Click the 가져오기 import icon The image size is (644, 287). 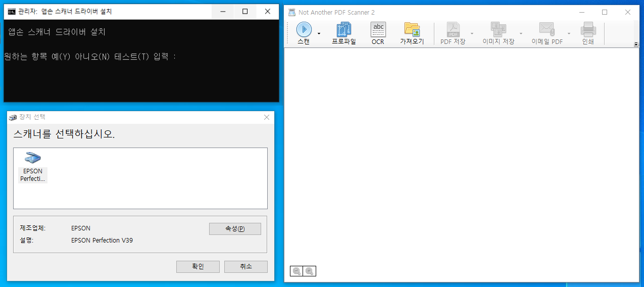(x=412, y=33)
